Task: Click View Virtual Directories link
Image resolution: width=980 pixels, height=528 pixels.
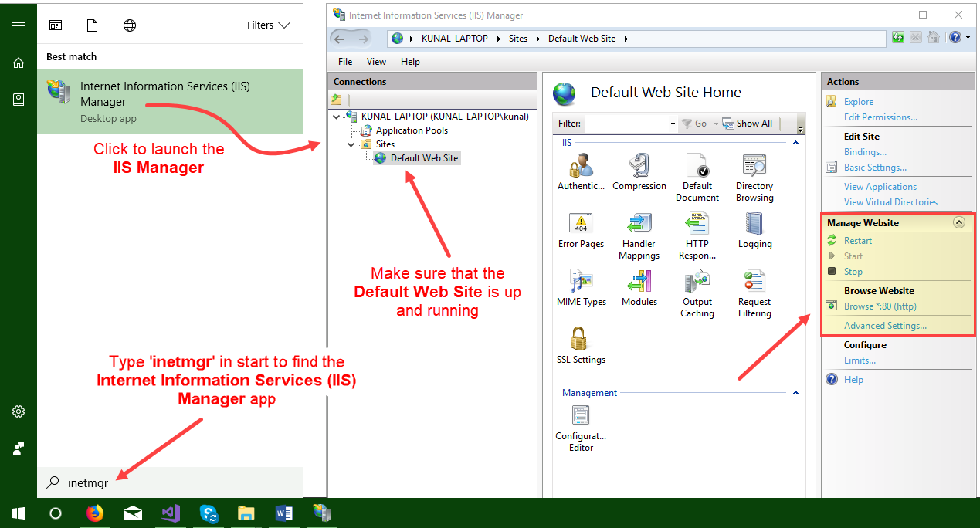Action: [x=890, y=202]
